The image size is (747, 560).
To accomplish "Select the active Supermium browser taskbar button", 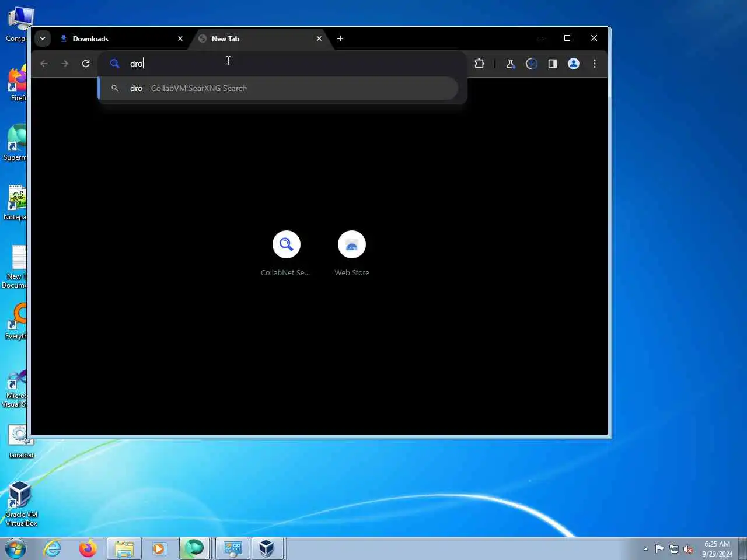I will pyautogui.click(x=195, y=548).
